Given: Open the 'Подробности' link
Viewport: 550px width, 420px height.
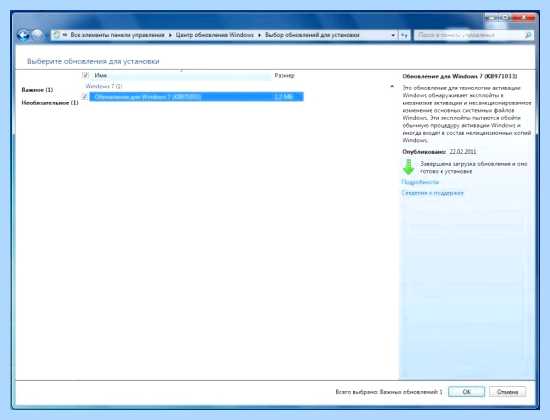Looking at the screenshot, I should coord(420,182).
